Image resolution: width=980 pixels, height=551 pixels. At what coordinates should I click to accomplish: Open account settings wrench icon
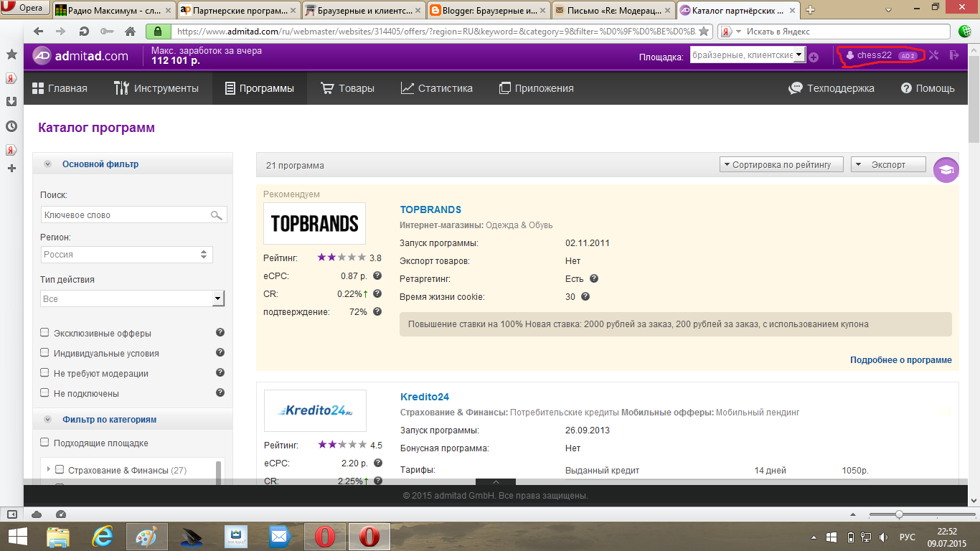click(x=933, y=55)
